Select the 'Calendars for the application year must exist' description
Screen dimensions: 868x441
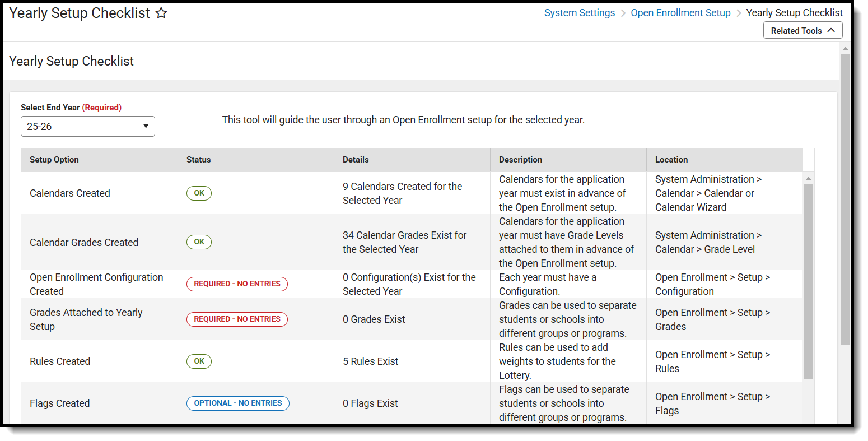click(562, 193)
